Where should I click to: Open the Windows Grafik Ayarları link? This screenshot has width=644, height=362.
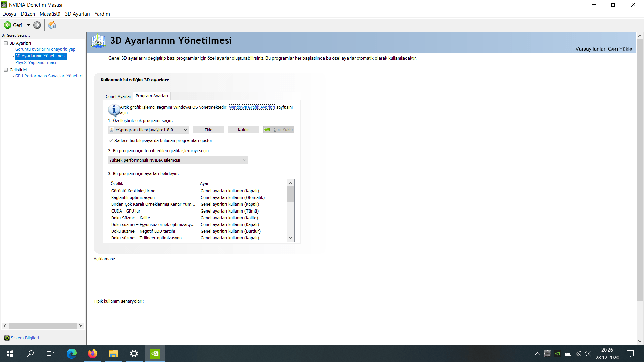pyautogui.click(x=252, y=107)
